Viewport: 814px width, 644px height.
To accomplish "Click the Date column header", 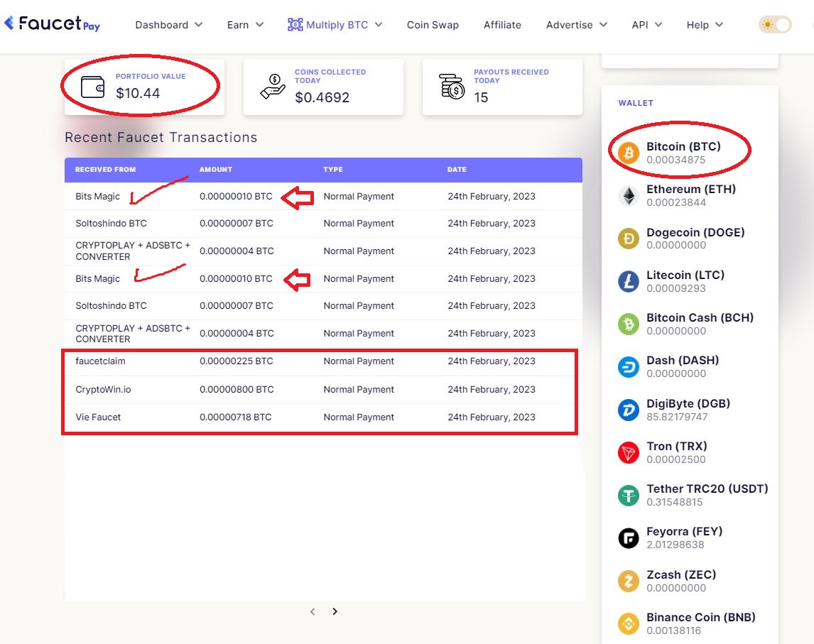I will (x=457, y=170).
